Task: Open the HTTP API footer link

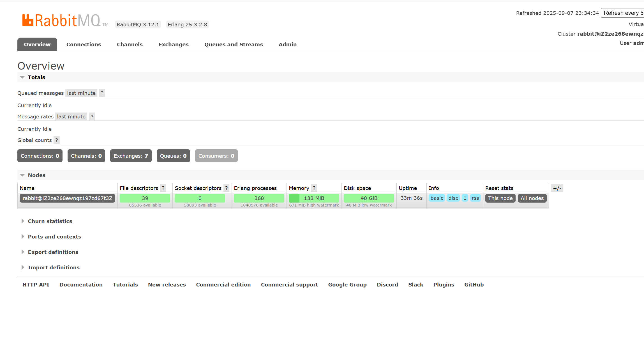Action: coord(36,285)
